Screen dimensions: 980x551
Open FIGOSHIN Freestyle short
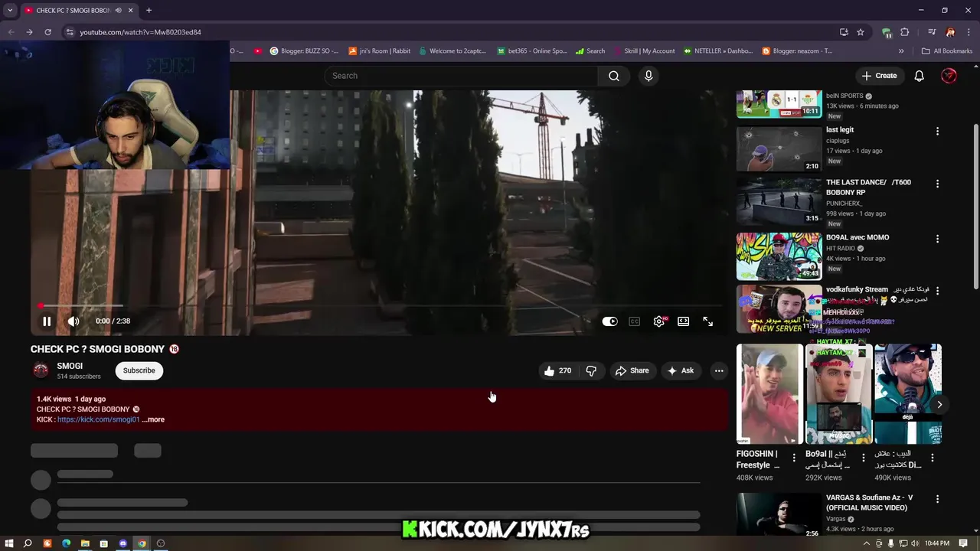click(x=769, y=394)
